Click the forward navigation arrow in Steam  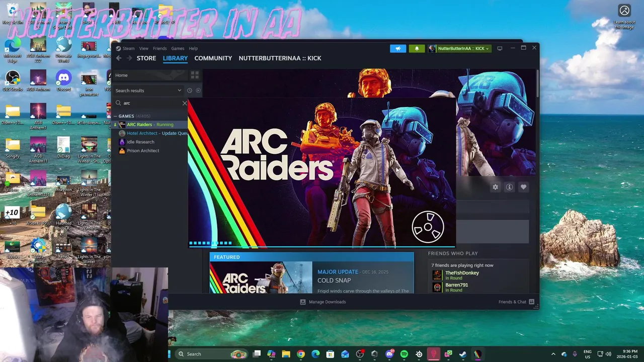pyautogui.click(x=129, y=58)
